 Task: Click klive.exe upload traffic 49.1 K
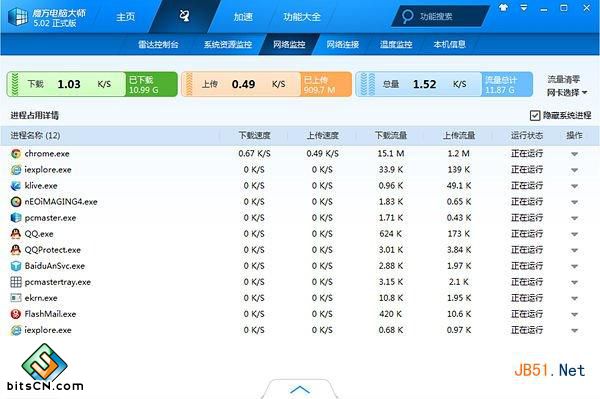coord(459,186)
